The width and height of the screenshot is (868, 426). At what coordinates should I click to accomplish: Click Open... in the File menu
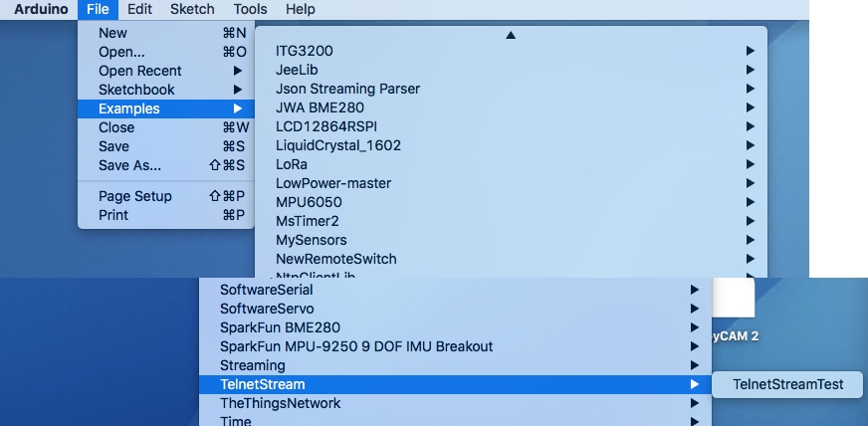121,52
